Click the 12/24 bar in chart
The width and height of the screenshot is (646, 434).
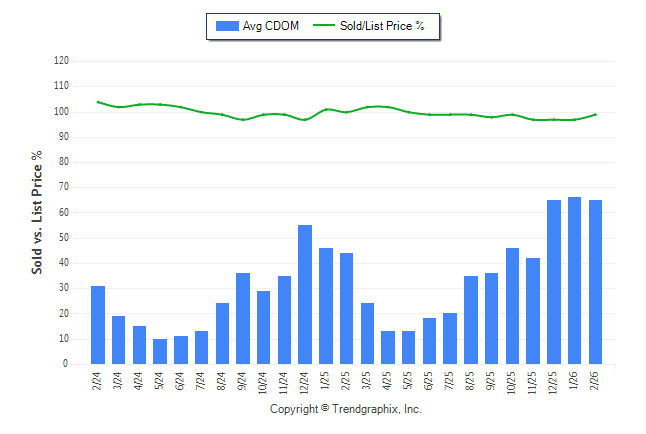tap(305, 295)
